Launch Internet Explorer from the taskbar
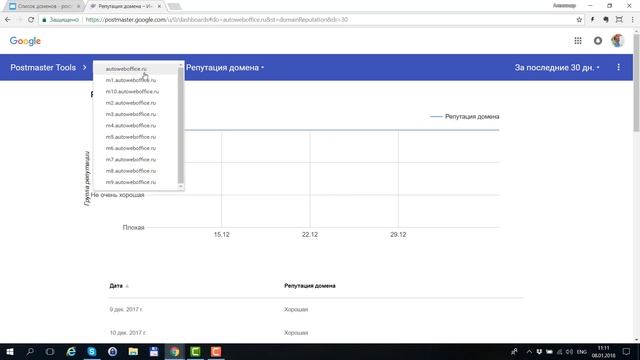Image resolution: width=640 pixels, height=360 pixels. coord(71,351)
